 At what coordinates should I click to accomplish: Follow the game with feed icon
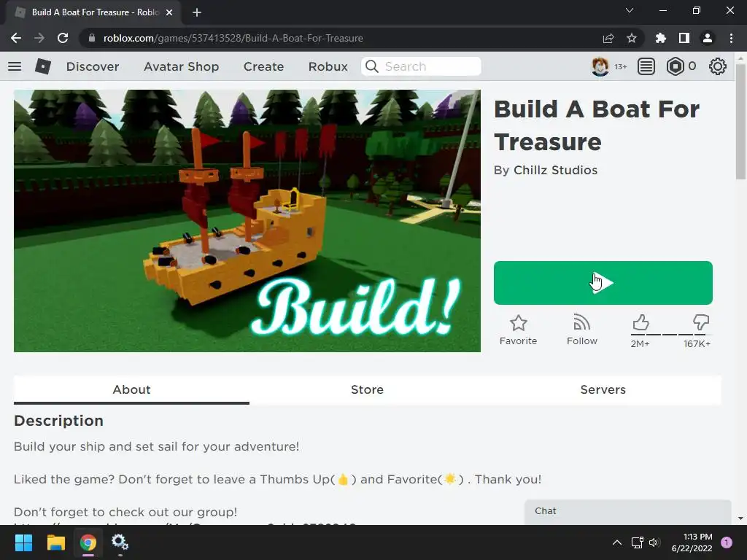pos(581,330)
